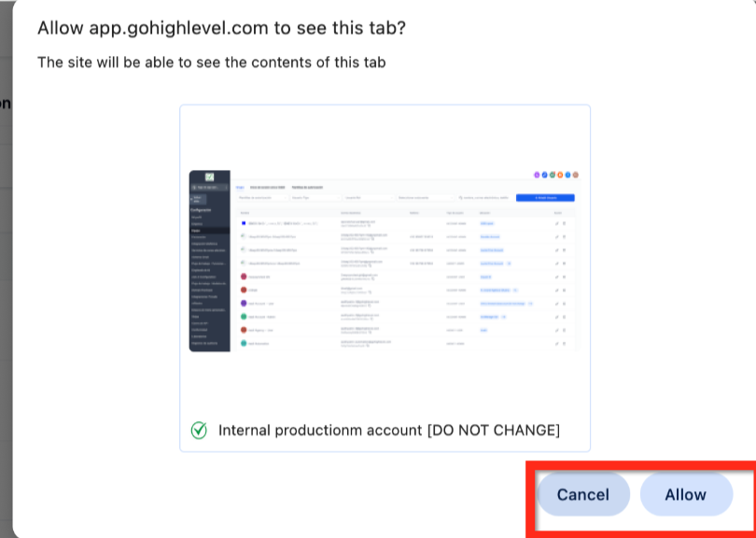Select the highlighted item under Configuración in sidebar
This screenshot has width=756, height=538.
[x=205, y=229]
